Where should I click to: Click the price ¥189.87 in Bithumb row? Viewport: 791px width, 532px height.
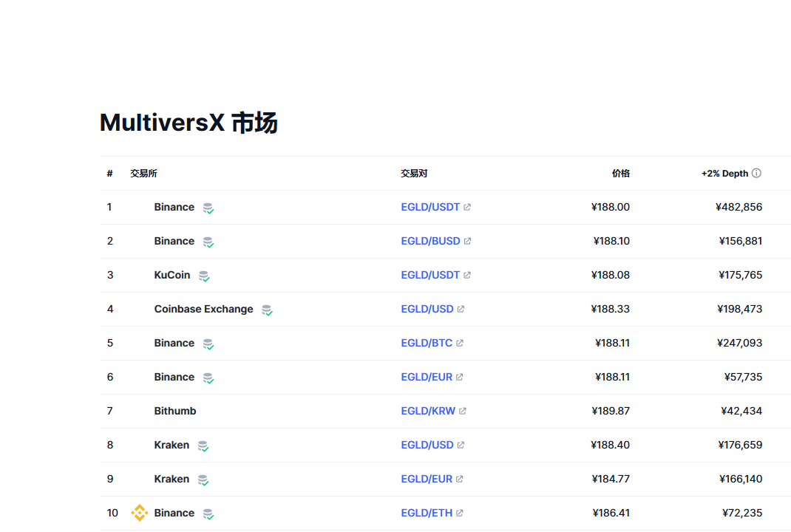point(611,411)
